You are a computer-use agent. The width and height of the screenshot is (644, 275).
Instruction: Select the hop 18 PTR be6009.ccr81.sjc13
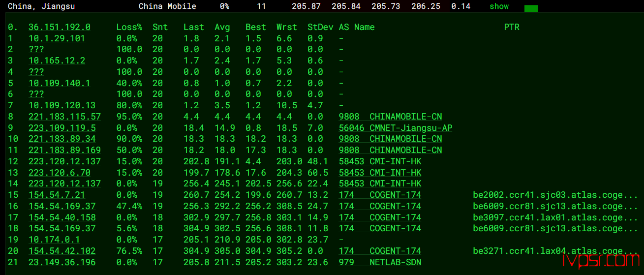[555, 228]
